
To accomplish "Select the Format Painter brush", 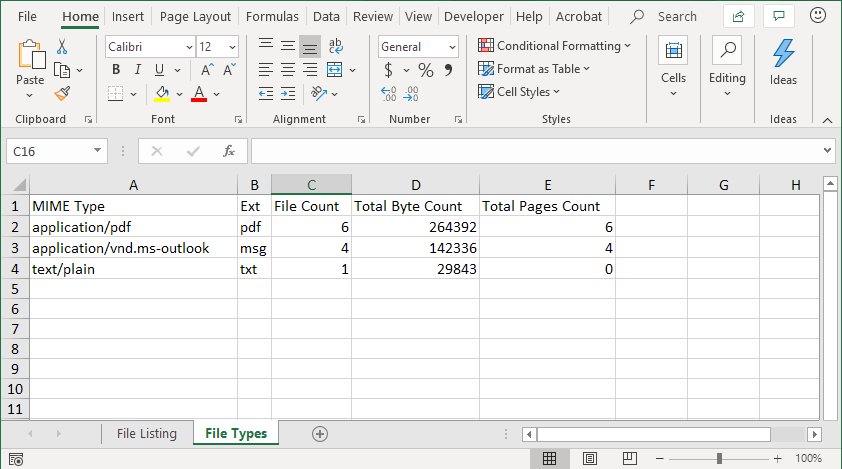I will tap(62, 93).
